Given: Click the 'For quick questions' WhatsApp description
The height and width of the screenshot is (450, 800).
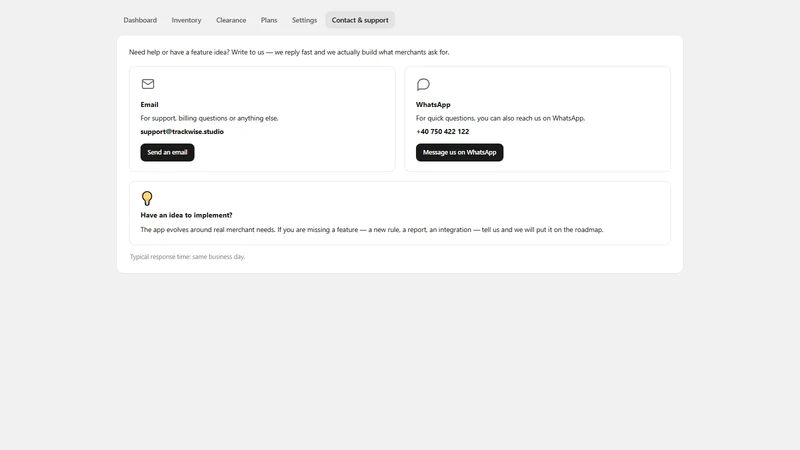Looking at the screenshot, I should [x=501, y=118].
